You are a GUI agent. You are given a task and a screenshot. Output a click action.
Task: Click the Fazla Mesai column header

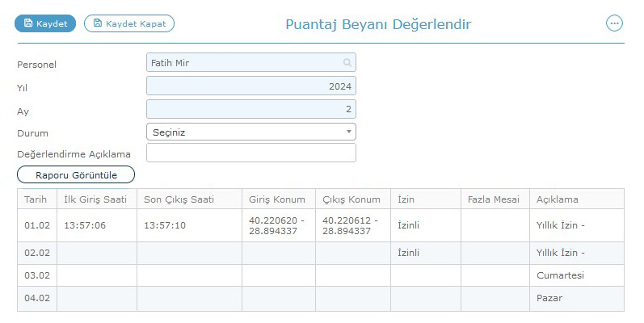[x=495, y=199]
